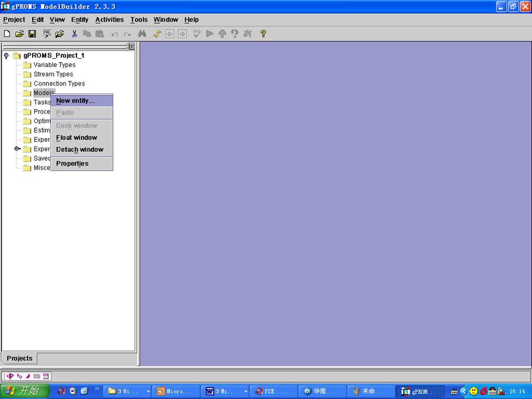The width and height of the screenshot is (532, 399).
Task: Click the PML import toolbar icon
Action: click(47, 34)
